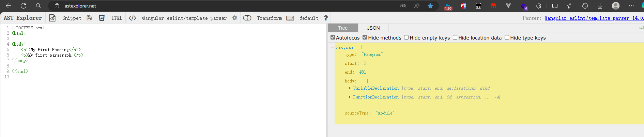Image resolution: width=644 pixels, height=137 pixels.
Task: Toggle split screen view icon
Action: tap(555, 6)
